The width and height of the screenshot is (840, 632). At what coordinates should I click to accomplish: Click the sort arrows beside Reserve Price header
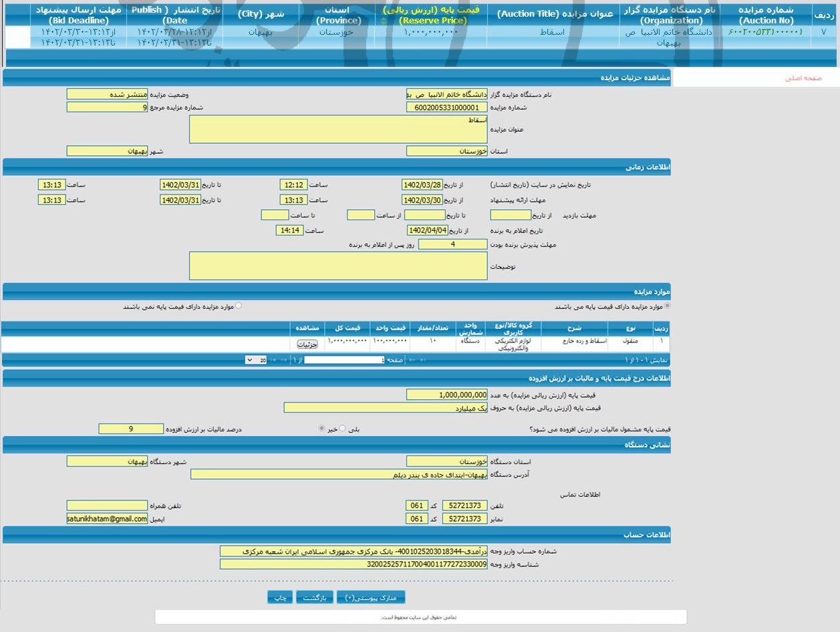383,21
